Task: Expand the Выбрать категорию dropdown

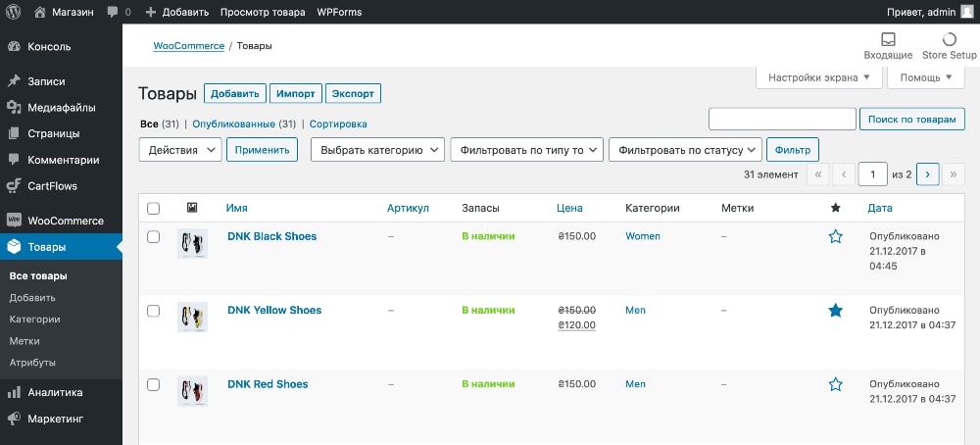Action: (377, 150)
